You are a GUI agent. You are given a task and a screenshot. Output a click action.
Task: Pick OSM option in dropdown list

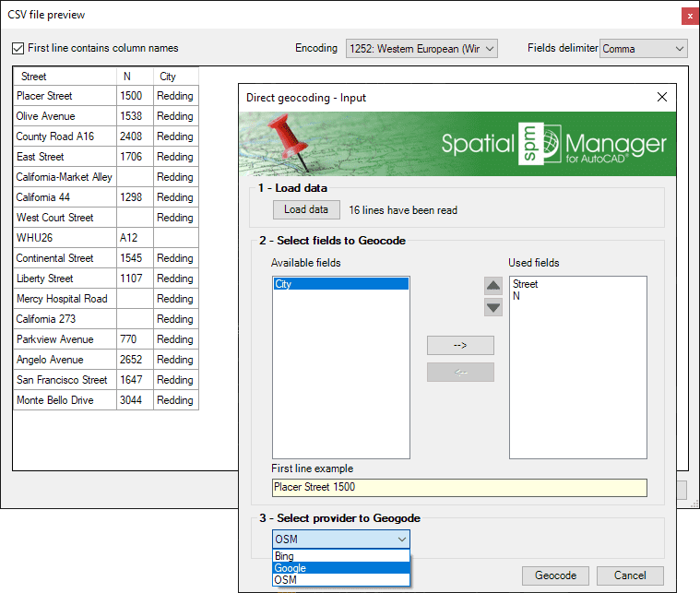[340, 580]
